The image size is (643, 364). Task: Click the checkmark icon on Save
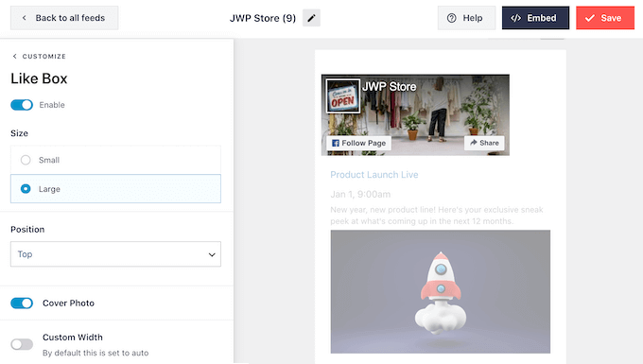pyautogui.click(x=590, y=18)
